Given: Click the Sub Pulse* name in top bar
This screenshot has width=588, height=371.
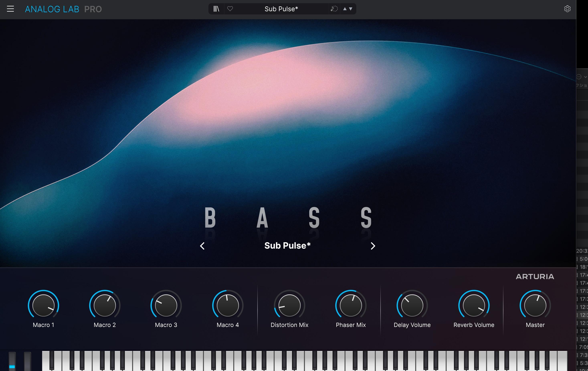Looking at the screenshot, I should click(281, 9).
